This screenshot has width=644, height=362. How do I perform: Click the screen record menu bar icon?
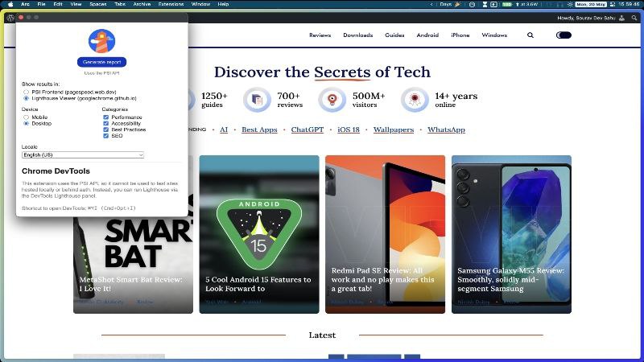point(493,4)
